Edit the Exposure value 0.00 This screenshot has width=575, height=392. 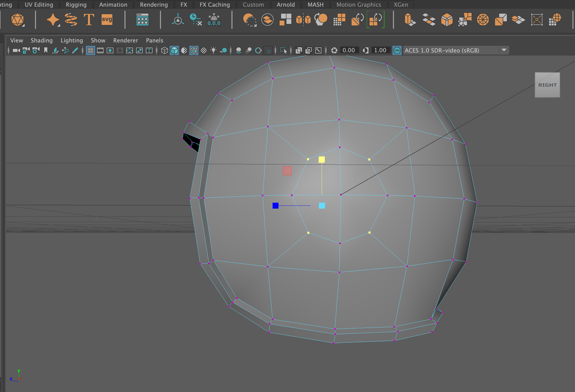[349, 50]
